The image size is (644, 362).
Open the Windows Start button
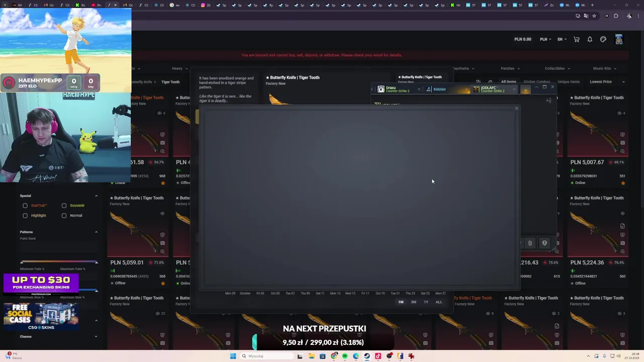[233, 356]
